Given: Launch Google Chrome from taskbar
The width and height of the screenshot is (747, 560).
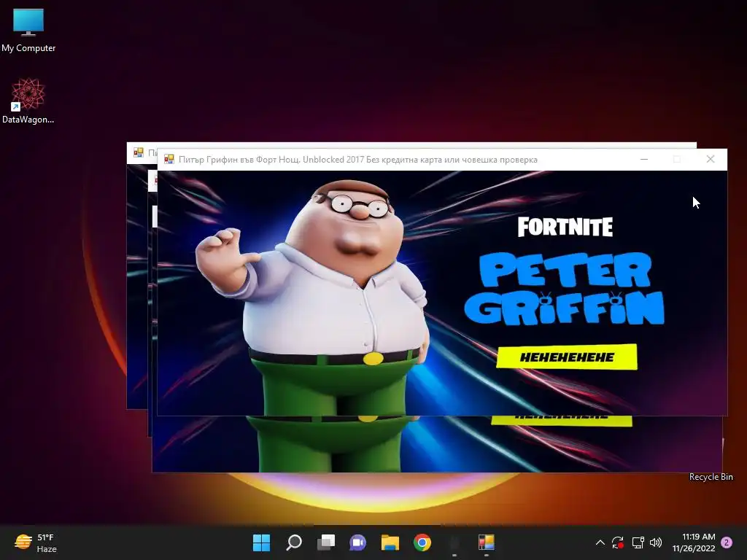Looking at the screenshot, I should tap(422, 542).
